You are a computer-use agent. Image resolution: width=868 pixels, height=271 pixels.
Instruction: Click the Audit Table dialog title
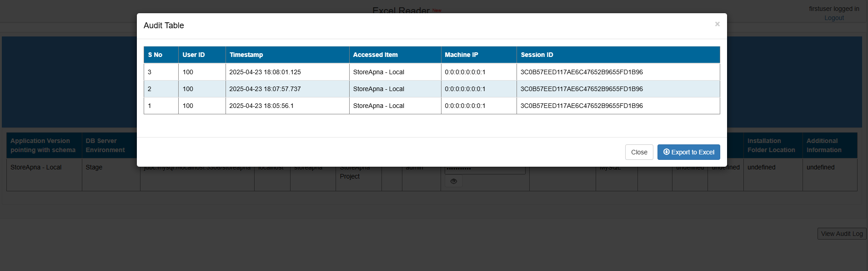(x=164, y=26)
